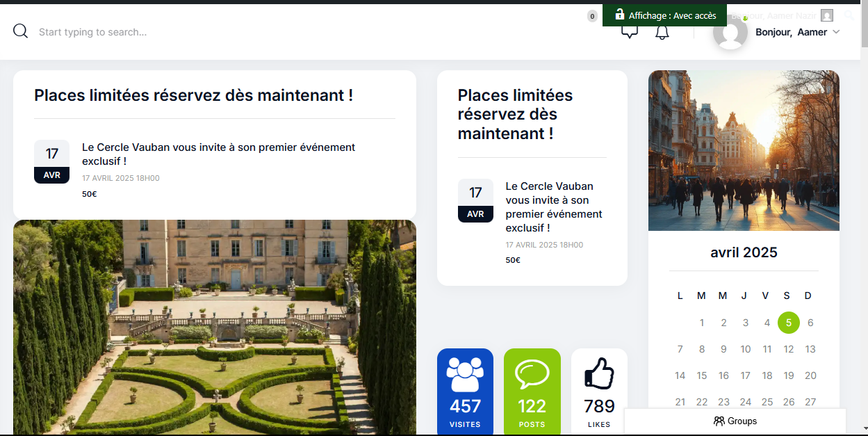Screen dimensions: 868x436
Task: Click the 'D' weekday header in calendar
Action: click(x=808, y=296)
